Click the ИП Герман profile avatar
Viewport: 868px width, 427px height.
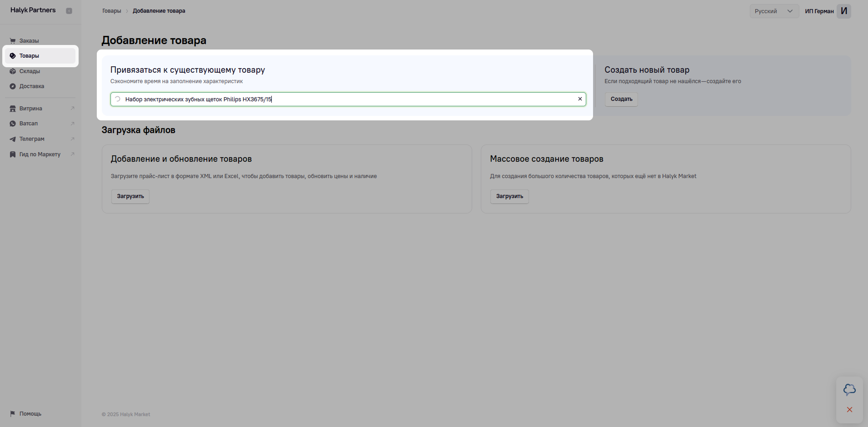(x=844, y=11)
